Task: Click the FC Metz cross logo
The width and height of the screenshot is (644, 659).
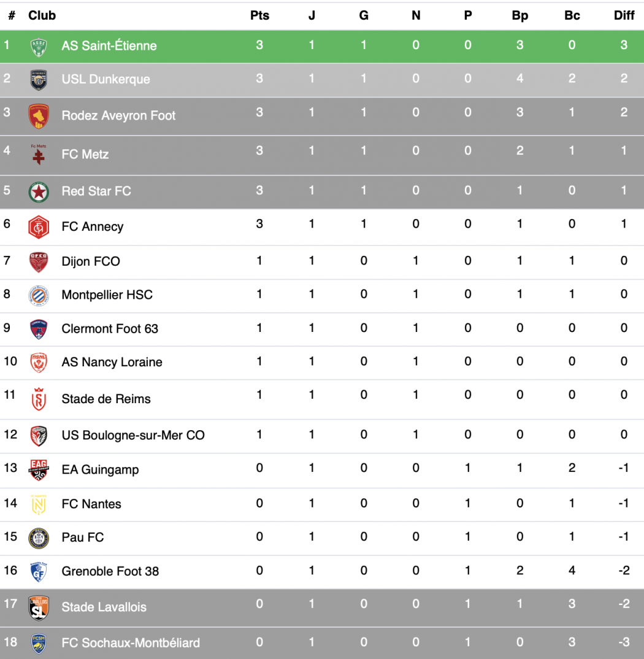Action: 39,154
